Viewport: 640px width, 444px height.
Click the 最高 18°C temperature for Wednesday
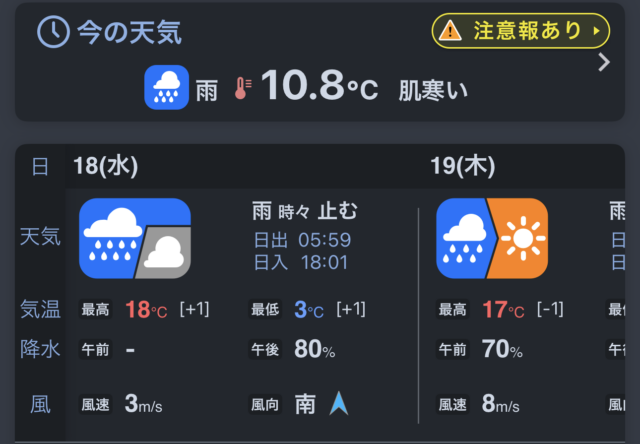146,310
